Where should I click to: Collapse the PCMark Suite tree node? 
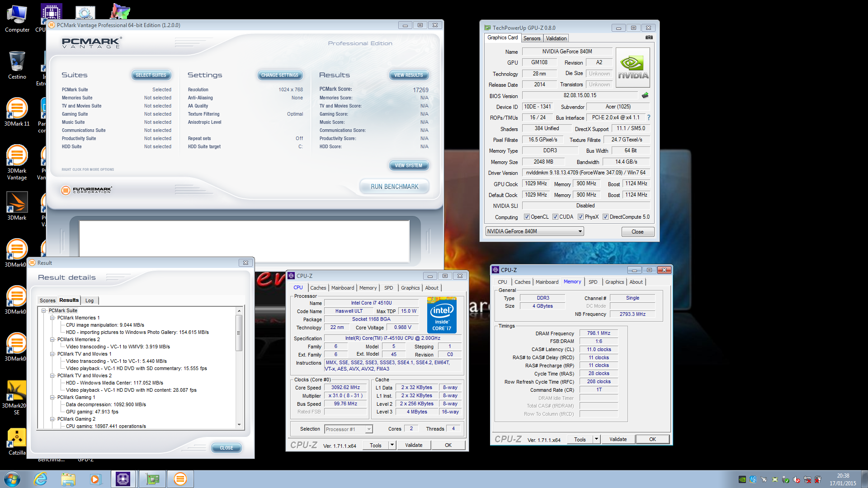44,310
